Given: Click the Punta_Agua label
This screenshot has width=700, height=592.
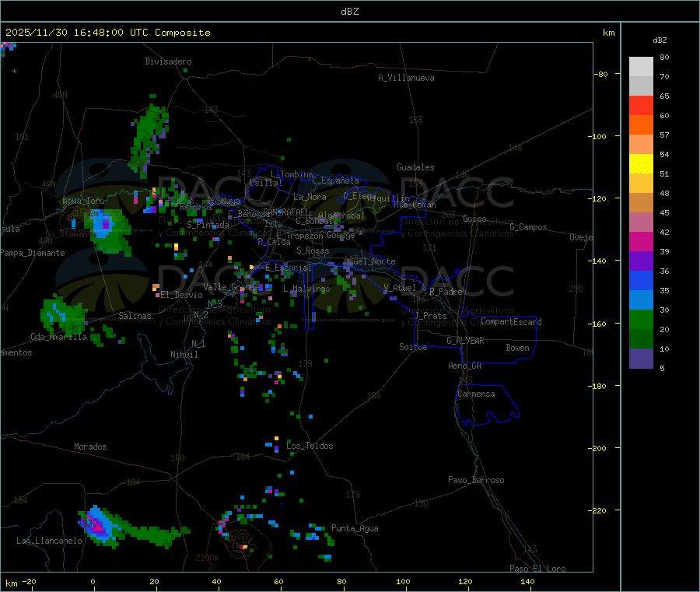Looking at the screenshot, I should pyautogui.click(x=355, y=528).
